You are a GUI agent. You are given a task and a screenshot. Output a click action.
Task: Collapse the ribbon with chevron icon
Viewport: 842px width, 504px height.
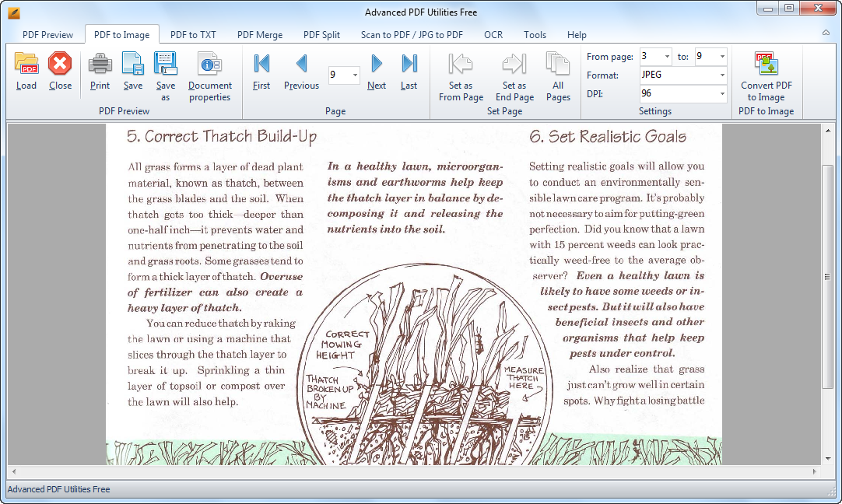pos(826,33)
